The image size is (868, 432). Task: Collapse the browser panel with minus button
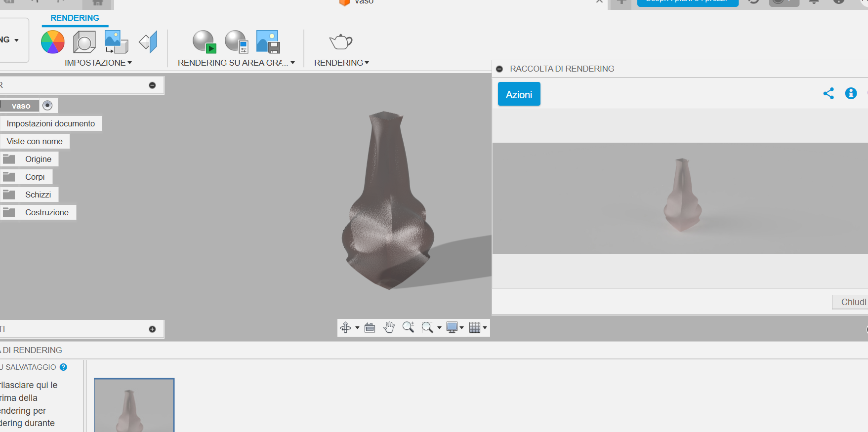(x=152, y=85)
